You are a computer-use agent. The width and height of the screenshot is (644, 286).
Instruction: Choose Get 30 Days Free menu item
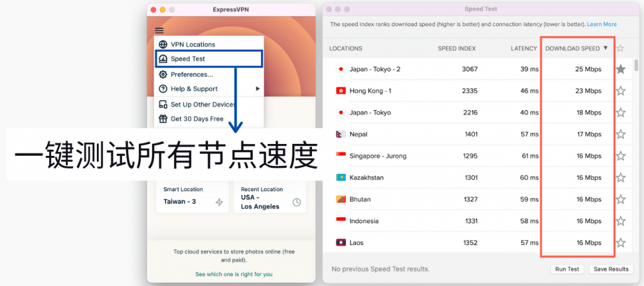tap(209, 119)
